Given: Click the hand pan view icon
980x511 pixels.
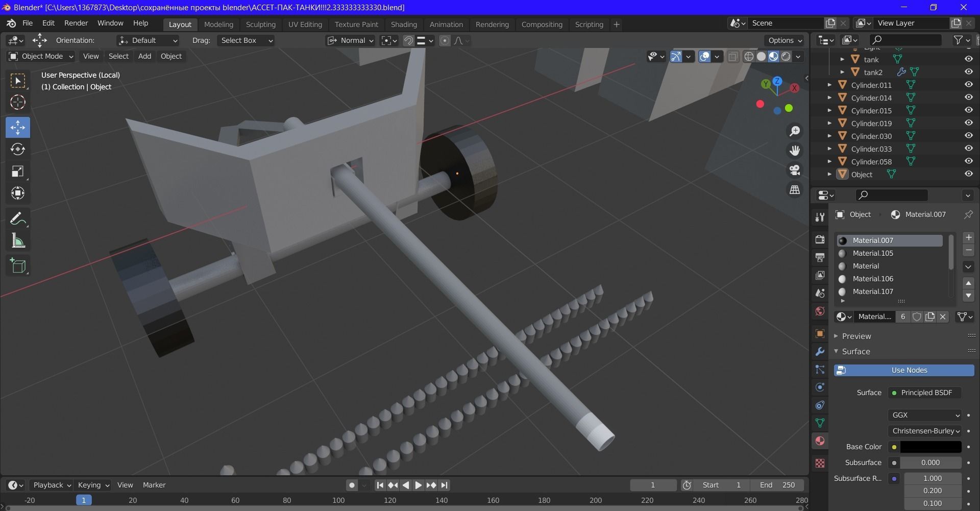Looking at the screenshot, I should 795,151.
